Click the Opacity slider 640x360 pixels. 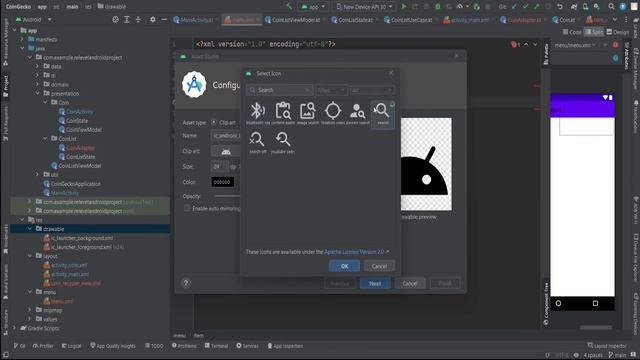[227, 196]
